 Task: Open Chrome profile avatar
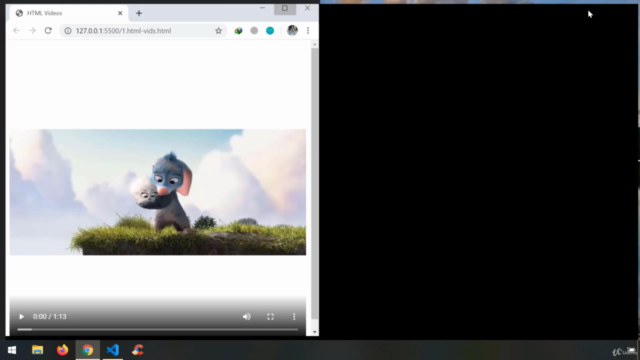(292, 30)
